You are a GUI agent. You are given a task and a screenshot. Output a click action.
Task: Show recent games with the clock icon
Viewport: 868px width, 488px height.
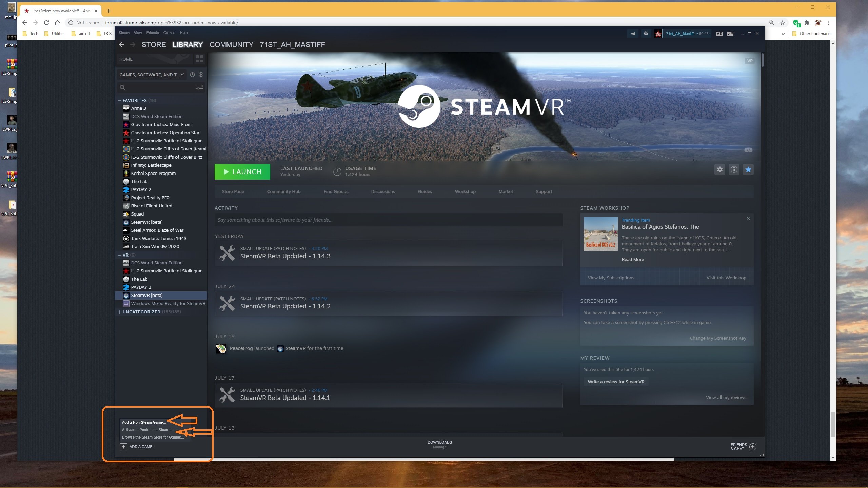point(192,75)
